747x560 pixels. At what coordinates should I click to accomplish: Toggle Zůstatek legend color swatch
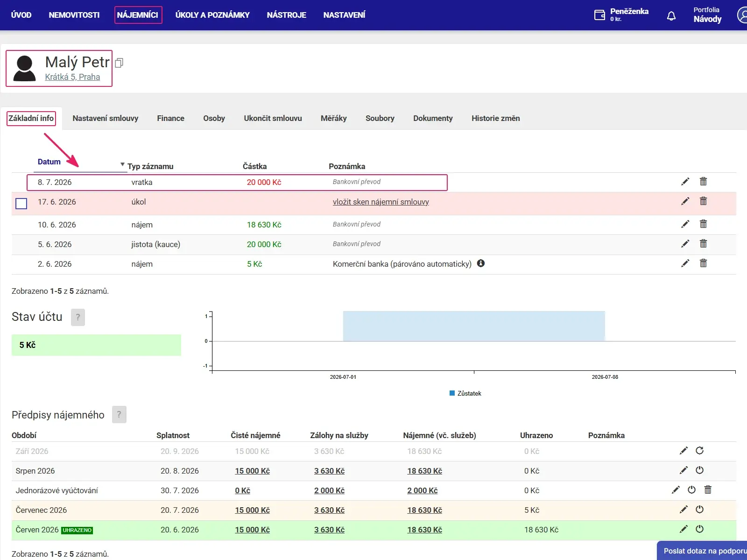452,393
